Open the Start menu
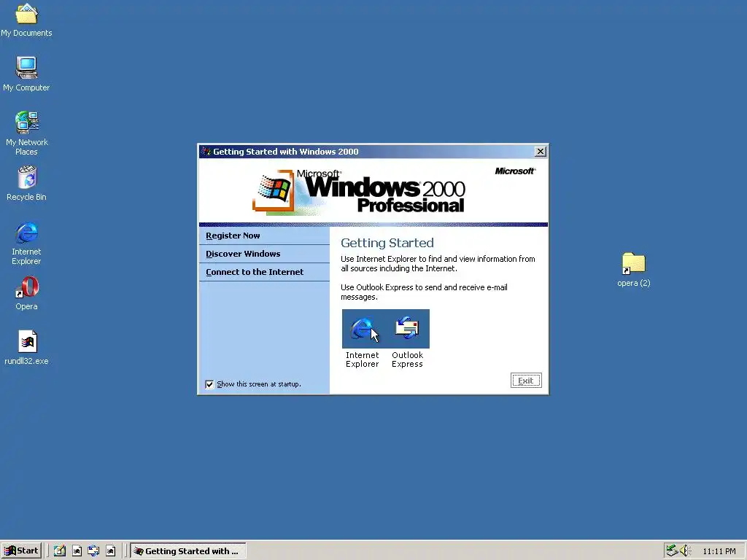 (21, 551)
